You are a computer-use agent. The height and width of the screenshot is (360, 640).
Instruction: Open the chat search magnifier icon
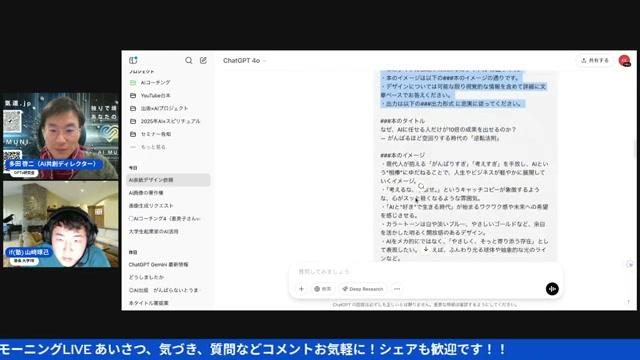(189, 60)
